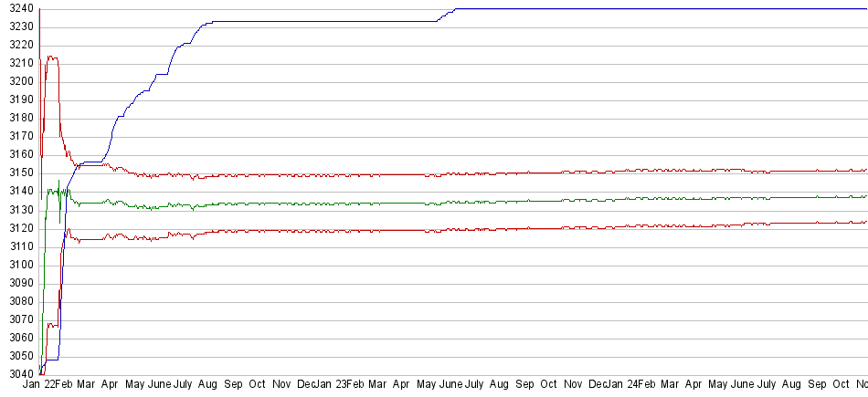Click the 3200 y-axis tick label

tap(17, 81)
